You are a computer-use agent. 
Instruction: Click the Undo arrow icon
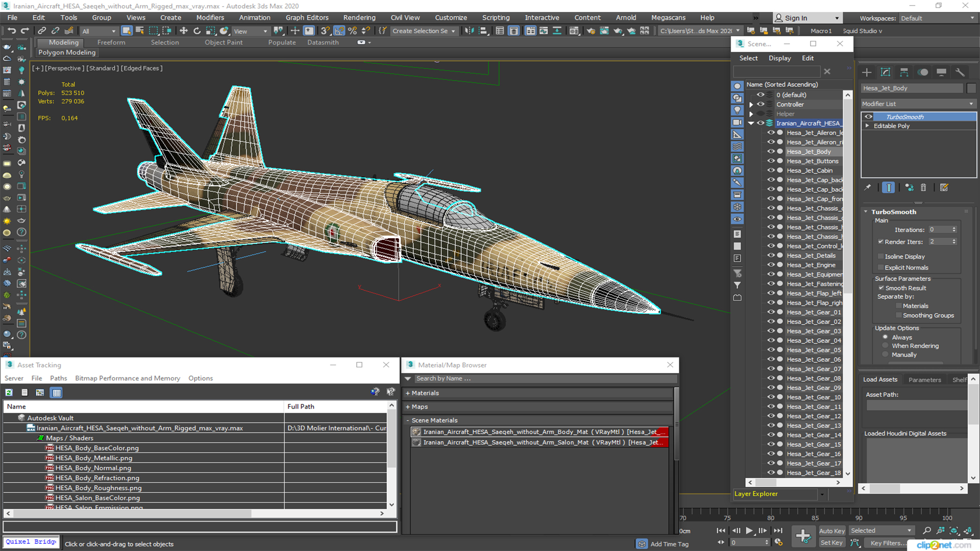(x=11, y=31)
